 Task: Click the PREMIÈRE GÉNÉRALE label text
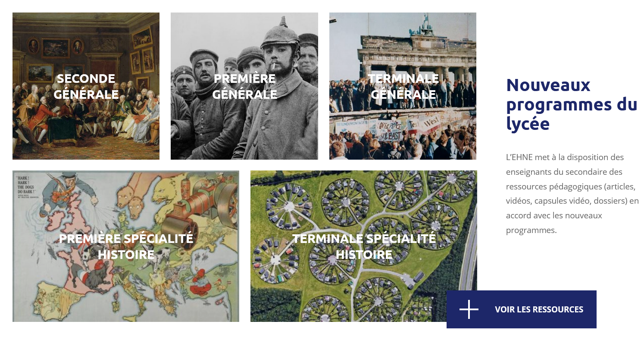pyautogui.click(x=244, y=86)
